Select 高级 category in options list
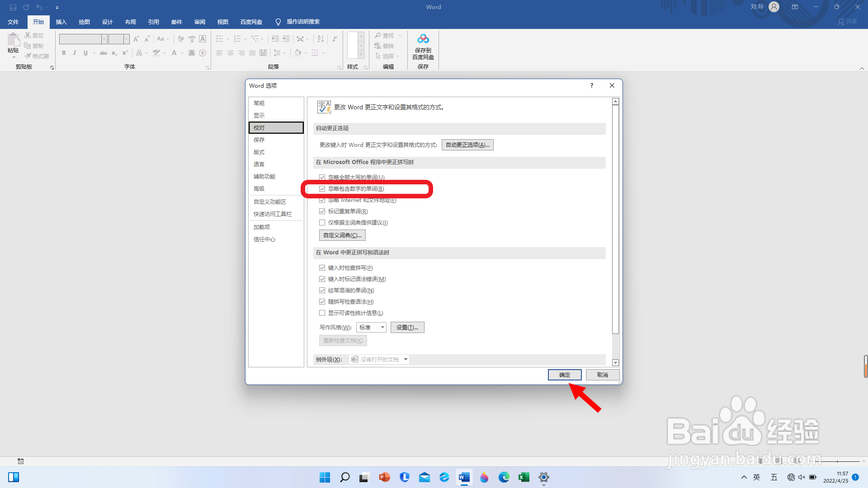This screenshot has width=868, height=488. [259, 189]
